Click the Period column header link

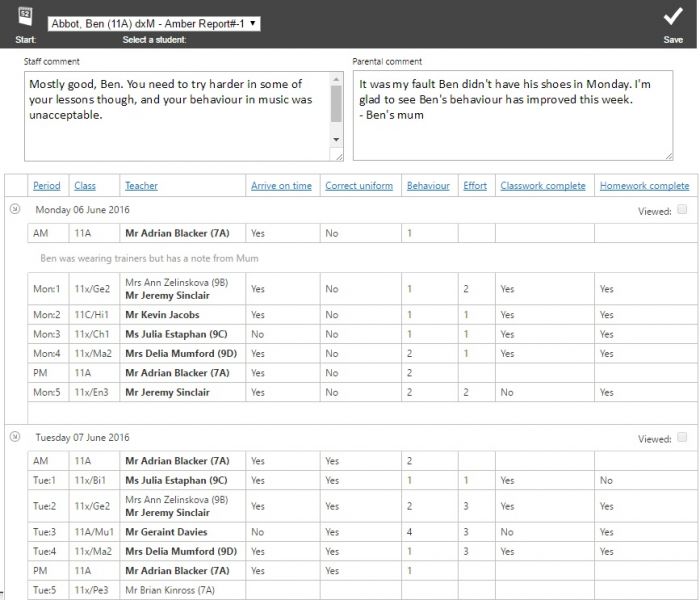click(46, 186)
